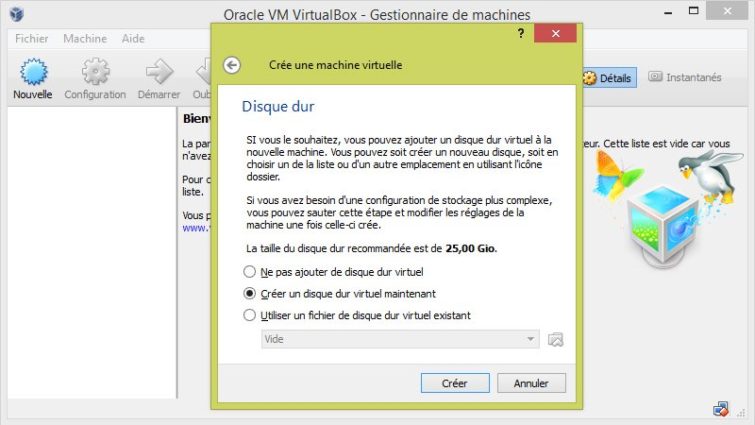Screen dimensions: 755x425
Task: Select Créer un disque dur virtuel maintenant
Action: pos(249,294)
